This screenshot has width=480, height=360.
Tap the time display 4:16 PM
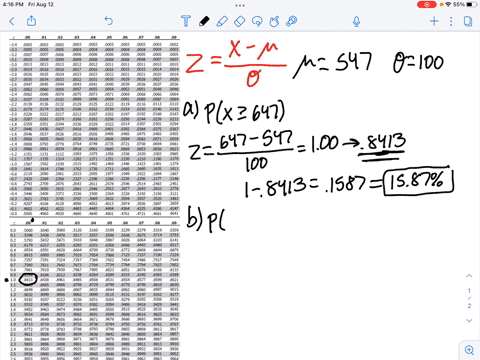click(13, 5)
